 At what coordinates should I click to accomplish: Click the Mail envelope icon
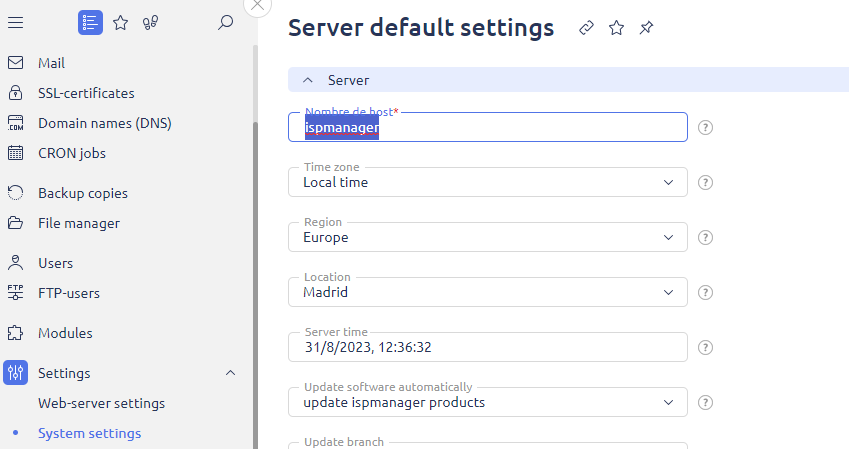point(15,63)
